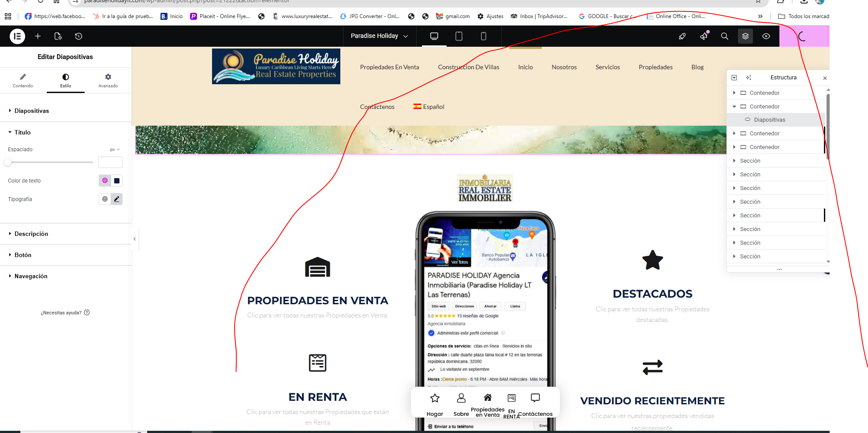Open the revision history icon
Screen dimensions: 868x433
click(78, 36)
